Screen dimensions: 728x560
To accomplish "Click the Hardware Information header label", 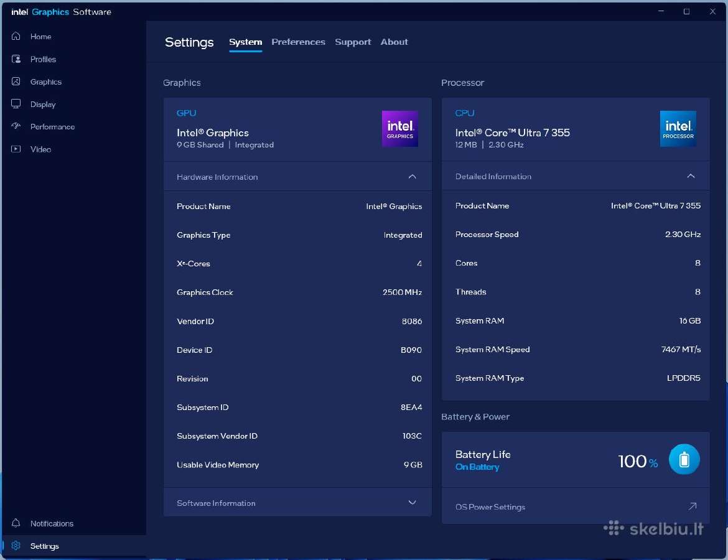I will pyautogui.click(x=217, y=177).
